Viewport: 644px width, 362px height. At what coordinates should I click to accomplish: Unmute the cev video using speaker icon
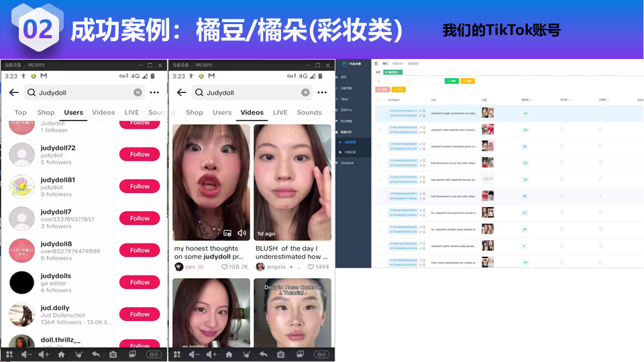point(242,233)
